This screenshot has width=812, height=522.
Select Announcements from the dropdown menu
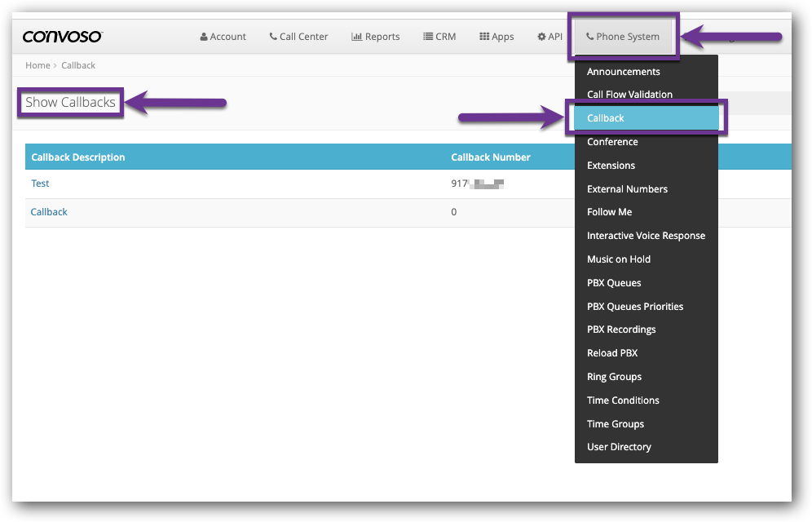pos(623,72)
